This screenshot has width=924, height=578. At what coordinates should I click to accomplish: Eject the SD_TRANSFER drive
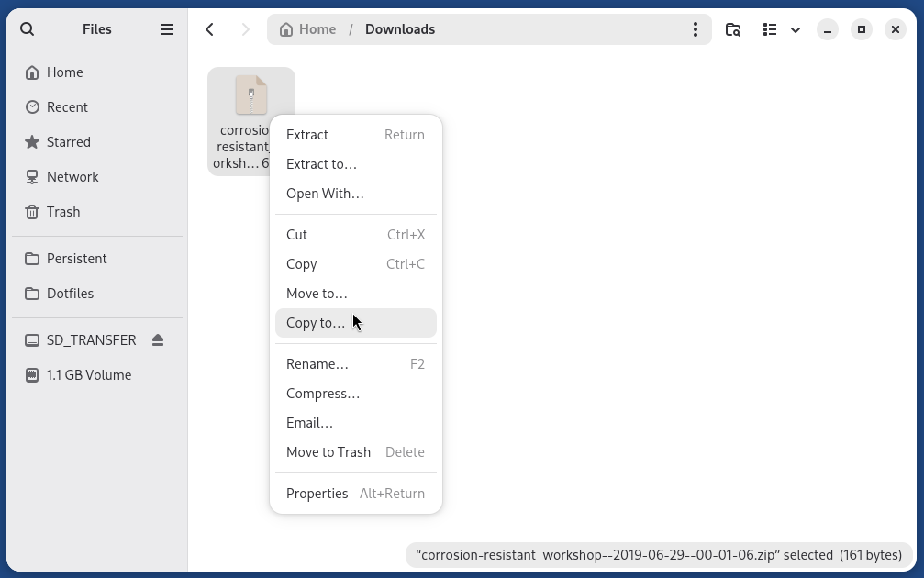pyautogui.click(x=157, y=339)
